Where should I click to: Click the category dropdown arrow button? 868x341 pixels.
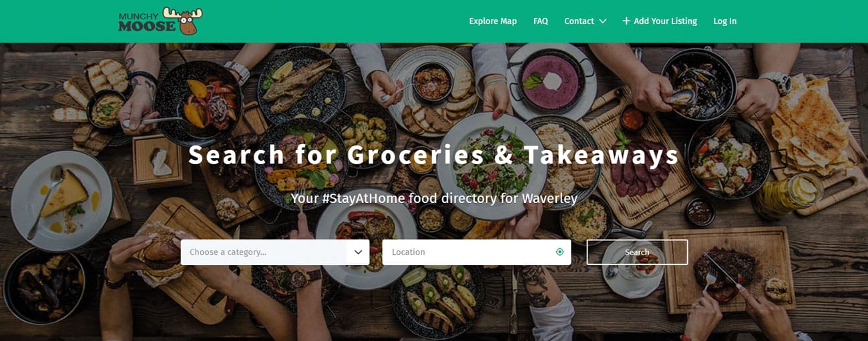[x=358, y=252]
